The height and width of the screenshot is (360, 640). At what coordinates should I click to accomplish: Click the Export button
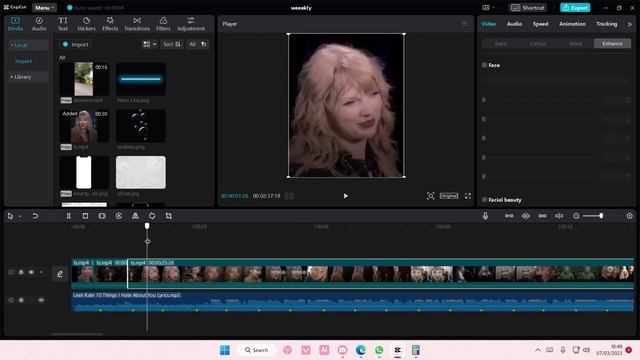pyautogui.click(x=575, y=7)
